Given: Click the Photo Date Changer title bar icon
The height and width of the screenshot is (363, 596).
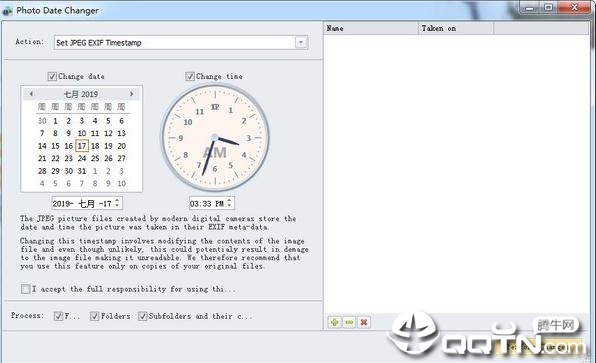Looking at the screenshot, I should coord(7,11).
